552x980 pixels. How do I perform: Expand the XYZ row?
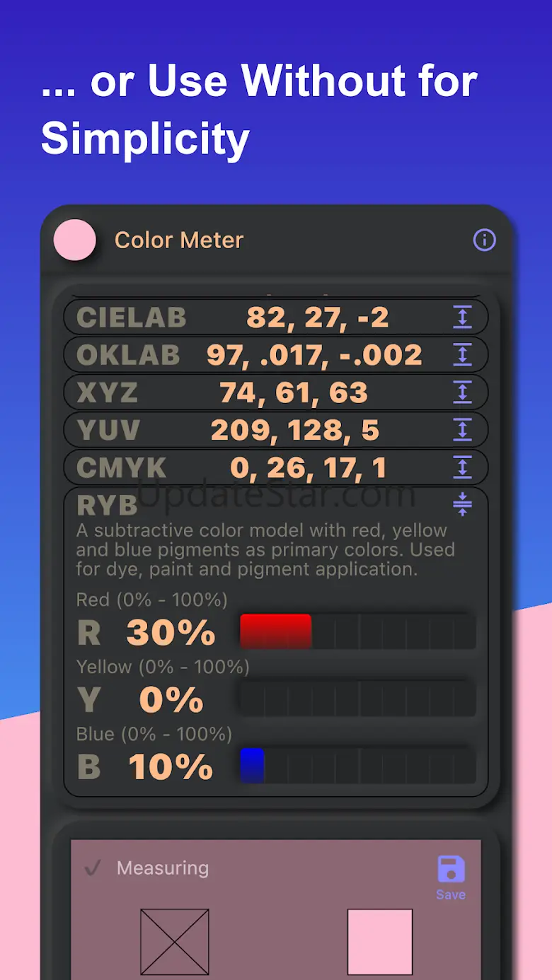pyautogui.click(x=462, y=392)
